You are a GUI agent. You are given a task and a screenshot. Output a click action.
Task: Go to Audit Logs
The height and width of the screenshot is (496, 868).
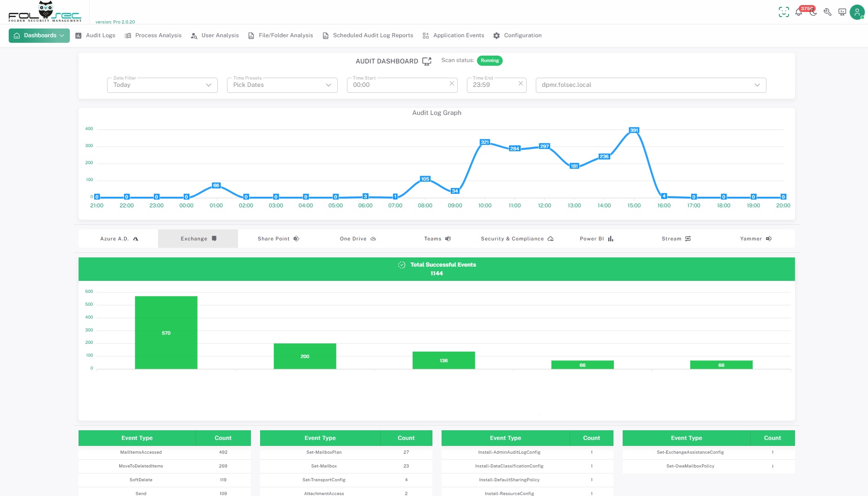pos(96,35)
